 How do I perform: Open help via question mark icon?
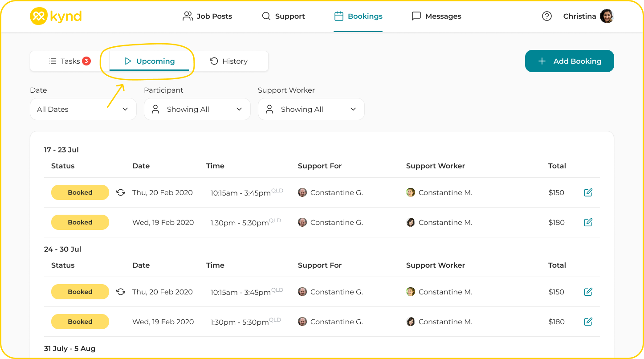pos(546,16)
